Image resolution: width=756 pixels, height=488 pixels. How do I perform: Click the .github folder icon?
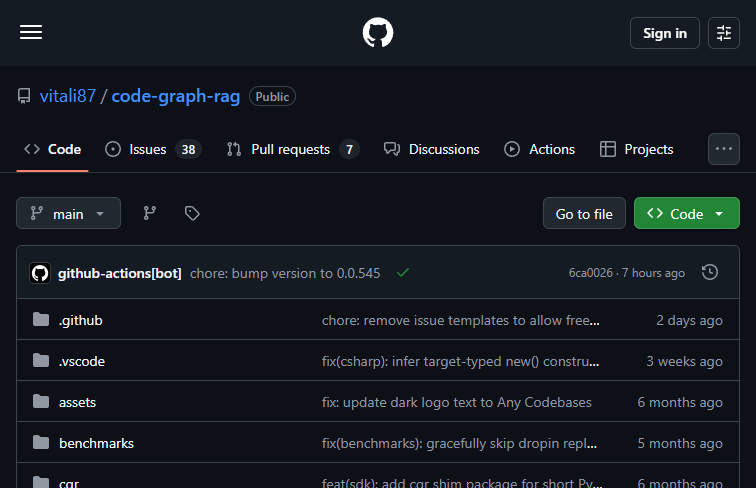pyautogui.click(x=41, y=319)
